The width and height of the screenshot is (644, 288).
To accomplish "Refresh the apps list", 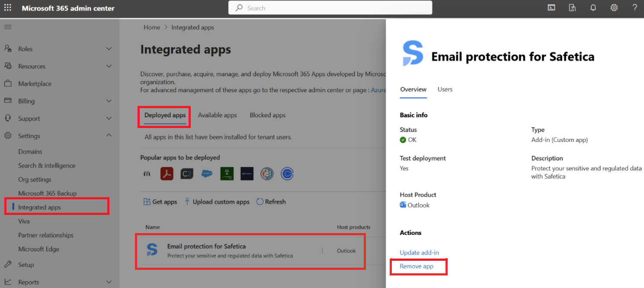I will (x=271, y=202).
